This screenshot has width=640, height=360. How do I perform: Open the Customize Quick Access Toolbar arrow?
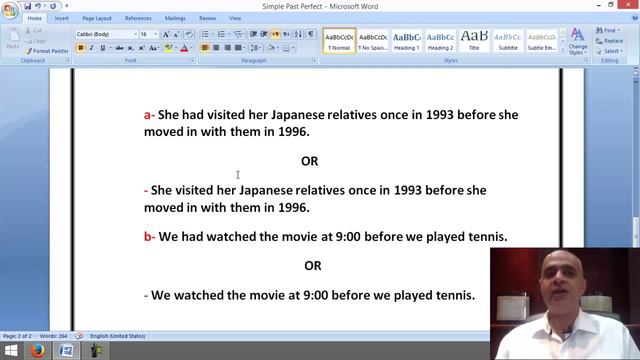pos(67,6)
